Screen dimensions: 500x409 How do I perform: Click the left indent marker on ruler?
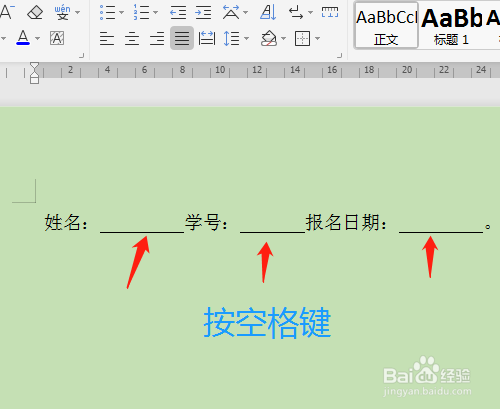(34, 79)
